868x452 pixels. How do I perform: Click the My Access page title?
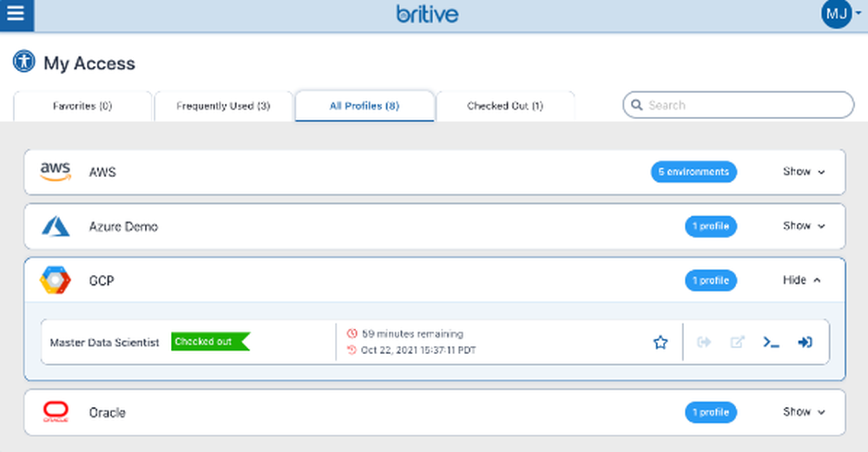89,63
